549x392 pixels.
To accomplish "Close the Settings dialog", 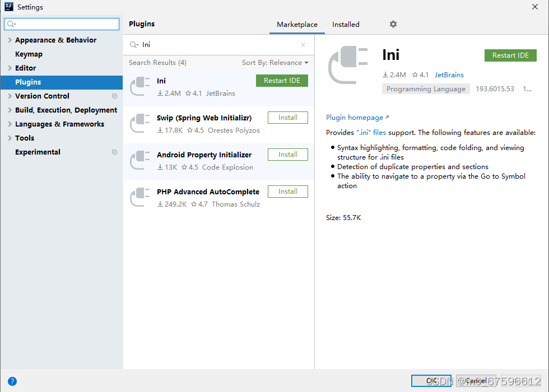I will [534, 7].
